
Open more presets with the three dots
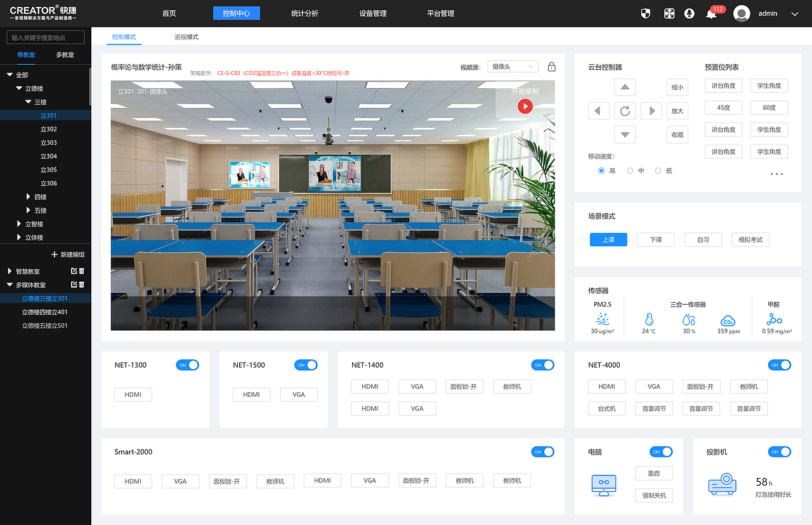(776, 174)
